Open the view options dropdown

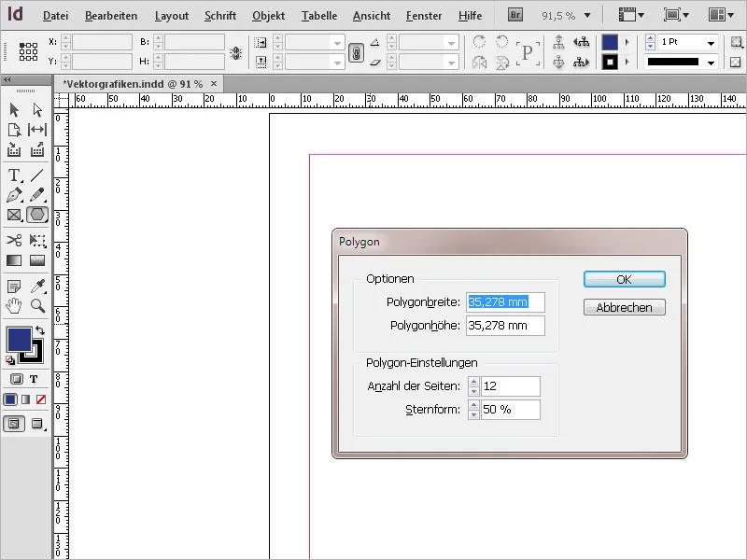pos(631,15)
